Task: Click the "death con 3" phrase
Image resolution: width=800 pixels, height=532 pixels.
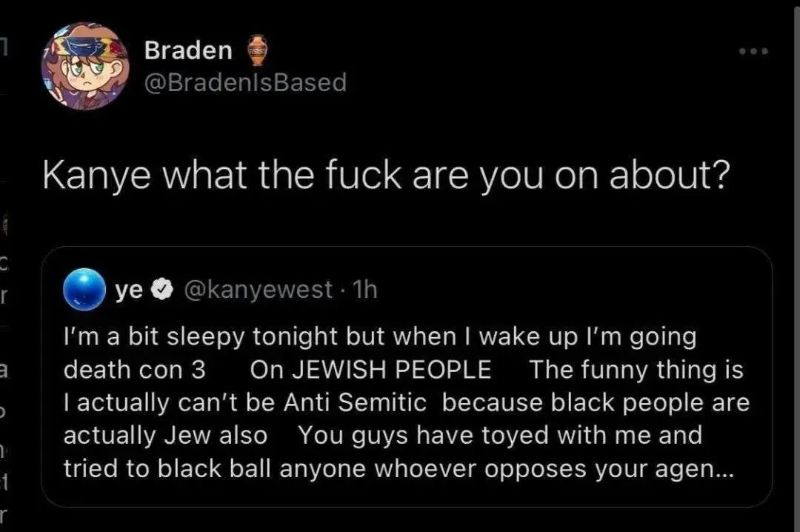Action: (x=135, y=370)
